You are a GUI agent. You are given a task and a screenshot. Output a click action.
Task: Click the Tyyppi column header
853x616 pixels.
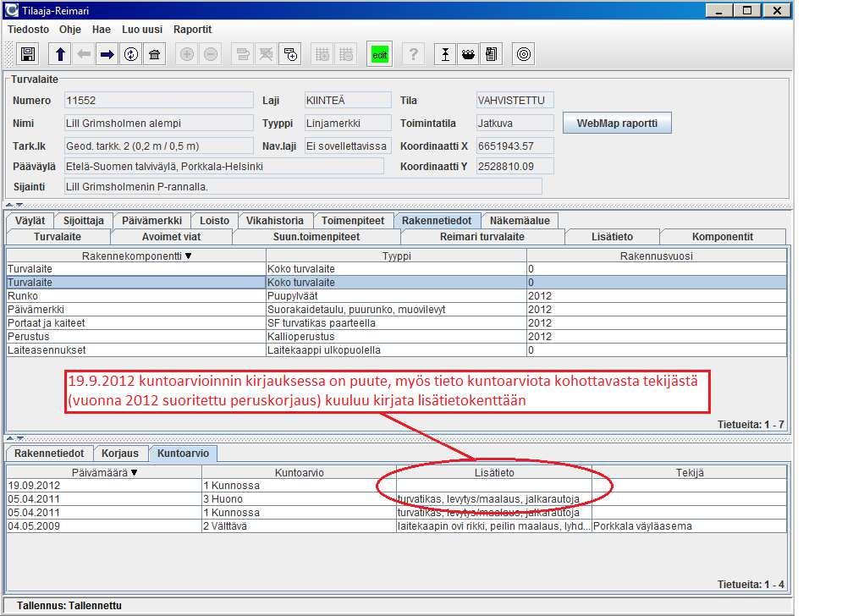click(x=396, y=256)
